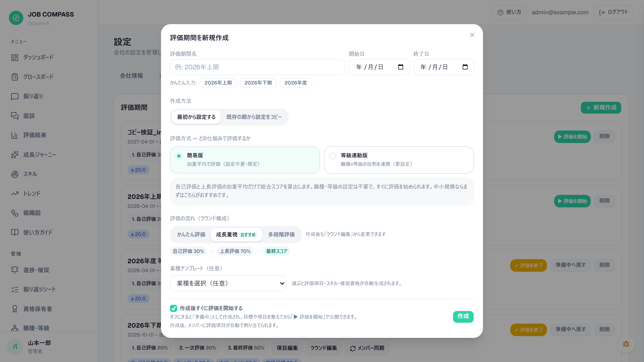Focus the 評価期間名 text field

[x=258, y=67]
